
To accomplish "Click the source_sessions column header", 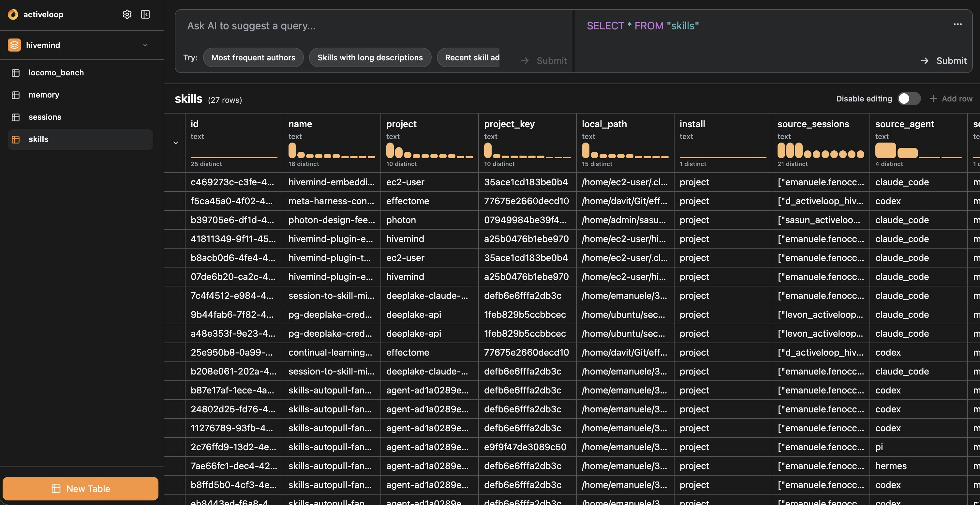I will coord(821,143).
